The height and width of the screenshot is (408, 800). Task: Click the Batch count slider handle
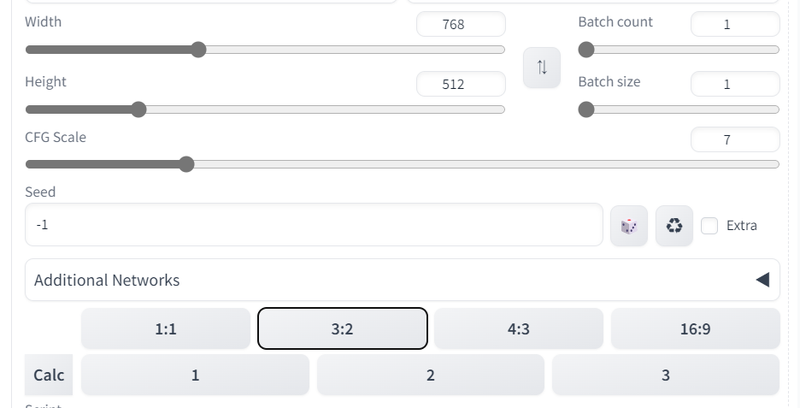tap(586, 49)
